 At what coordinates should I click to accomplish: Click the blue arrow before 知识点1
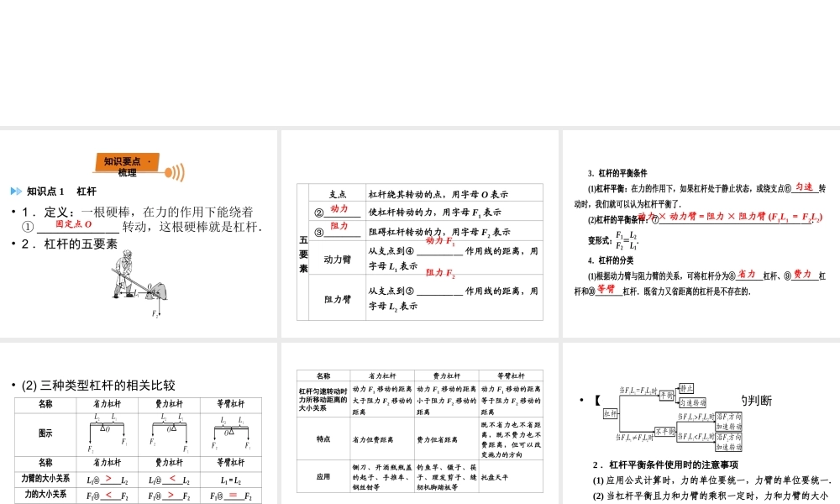pyautogui.click(x=16, y=192)
